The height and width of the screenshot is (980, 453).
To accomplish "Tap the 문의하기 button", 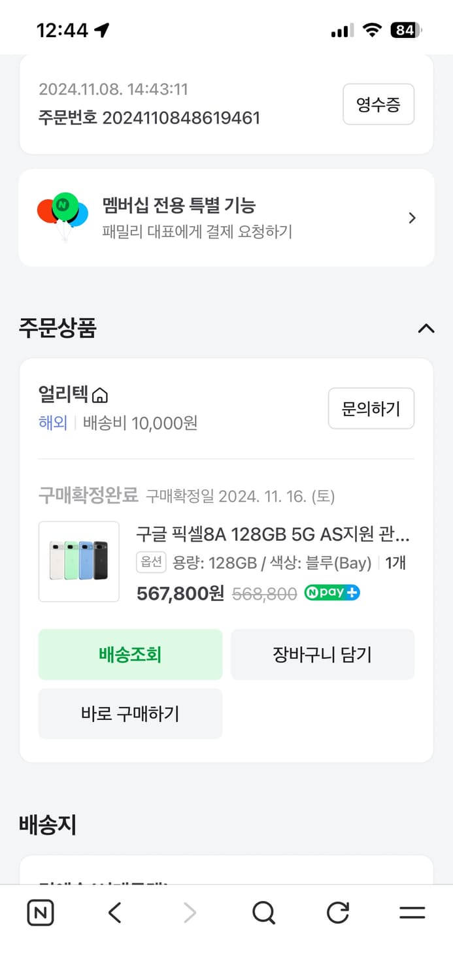I will coord(371,408).
